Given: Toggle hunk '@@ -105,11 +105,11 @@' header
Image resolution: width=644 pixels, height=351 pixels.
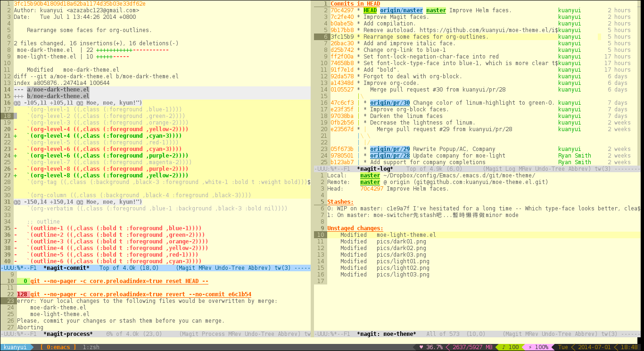Looking at the screenshot, I should click(78, 103).
